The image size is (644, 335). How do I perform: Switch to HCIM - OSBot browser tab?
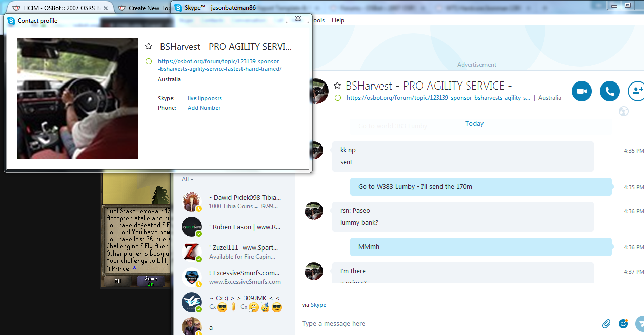[x=60, y=8]
